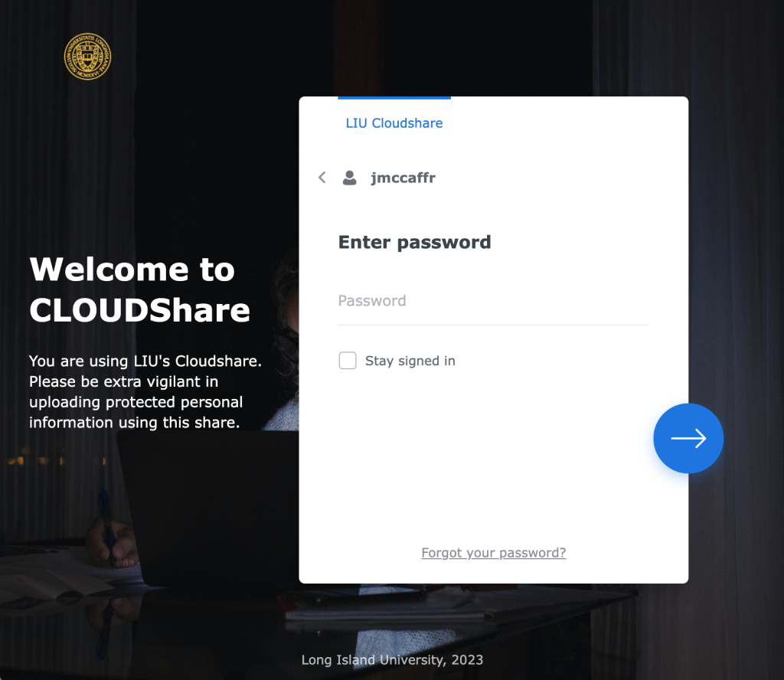Screen dimensions: 784x680
Task: Focus the Password input field
Action: point(494,301)
